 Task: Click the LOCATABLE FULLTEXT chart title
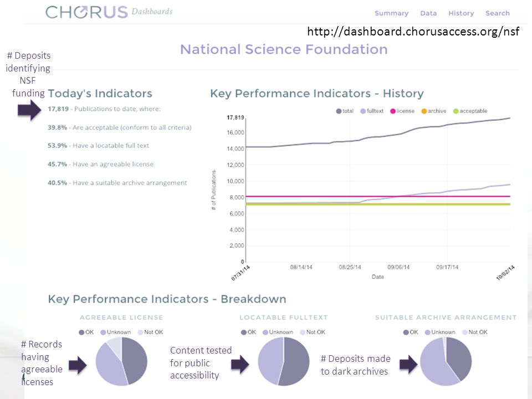point(284,318)
